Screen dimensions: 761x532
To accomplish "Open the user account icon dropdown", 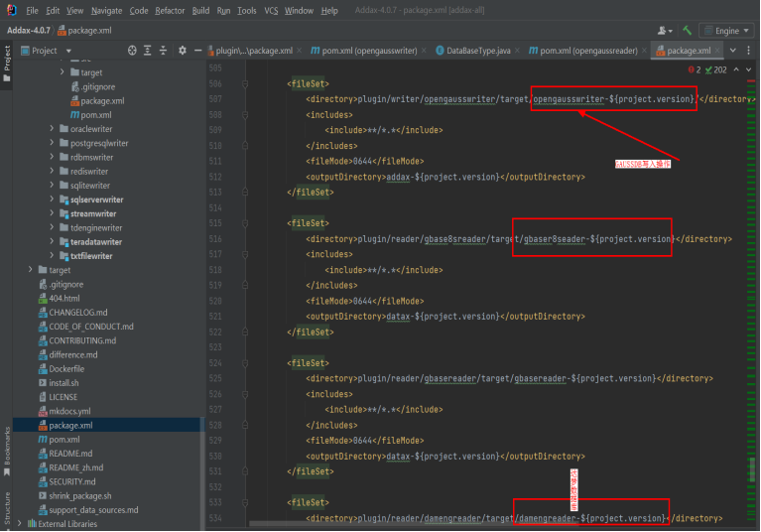I will point(665,31).
